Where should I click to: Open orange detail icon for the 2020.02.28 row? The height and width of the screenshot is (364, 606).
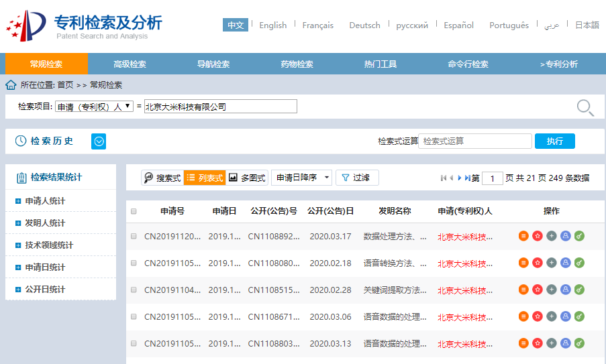(523, 290)
